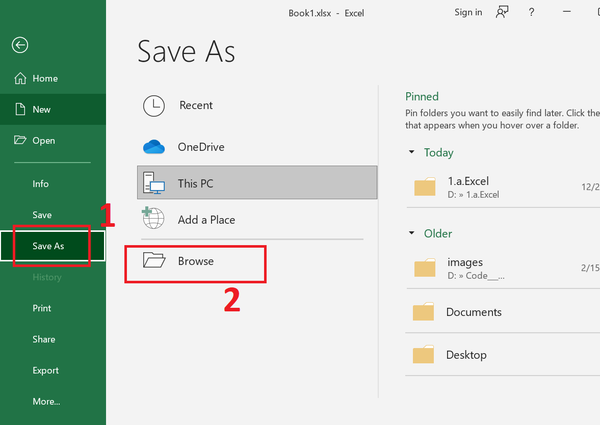This screenshot has height=425, width=600.
Task: Click the 1.a.Excel folder icon
Action: point(425,186)
